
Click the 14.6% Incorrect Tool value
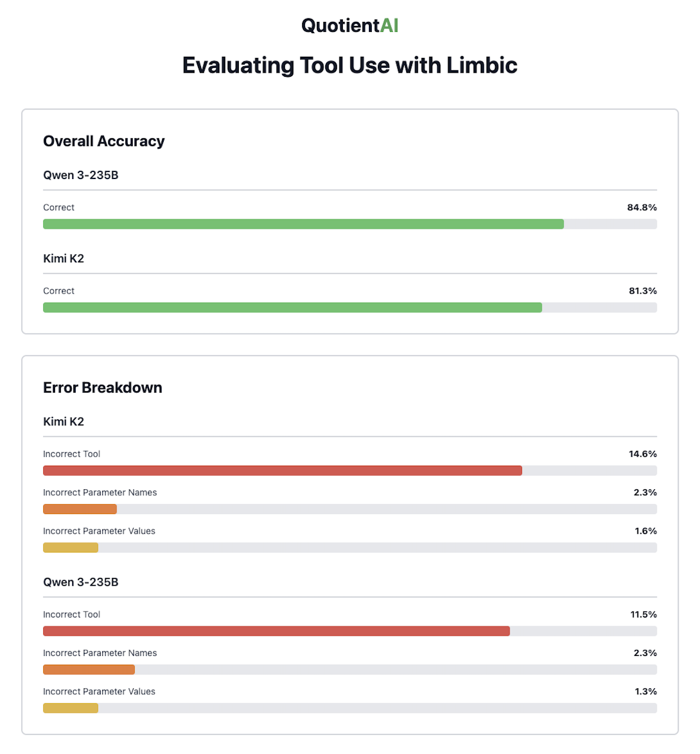pos(643,454)
